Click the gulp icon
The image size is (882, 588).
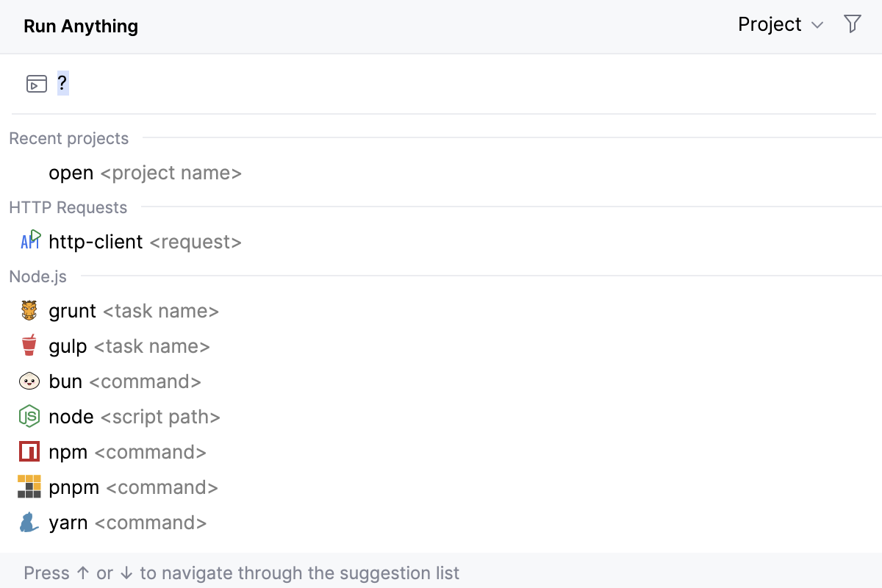(29, 345)
